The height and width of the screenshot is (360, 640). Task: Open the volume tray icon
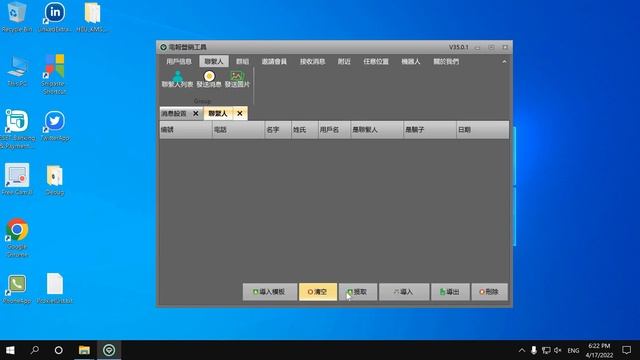558,350
